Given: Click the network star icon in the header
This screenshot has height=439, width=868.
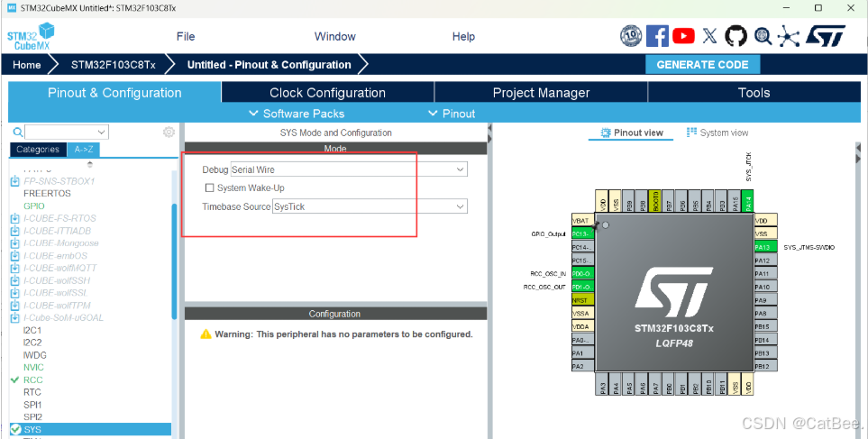Looking at the screenshot, I should point(789,37).
